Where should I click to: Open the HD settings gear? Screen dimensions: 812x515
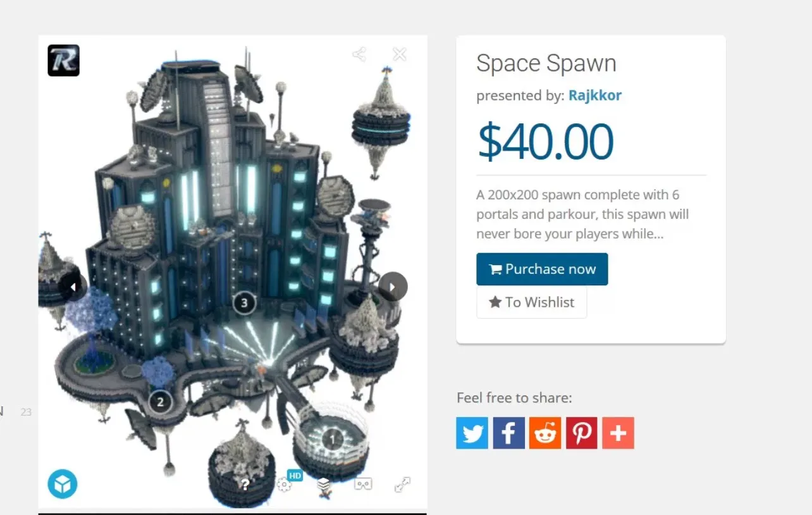[x=284, y=485]
